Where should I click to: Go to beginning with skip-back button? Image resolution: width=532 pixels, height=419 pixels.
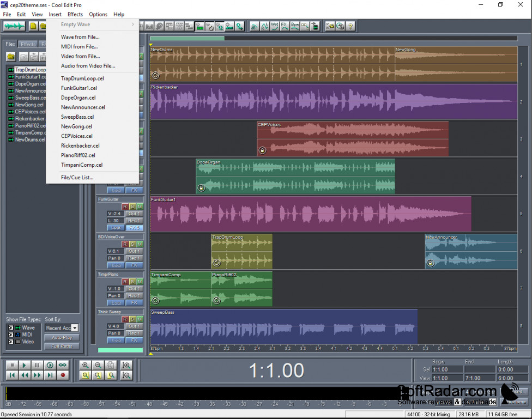click(x=12, y=375)
